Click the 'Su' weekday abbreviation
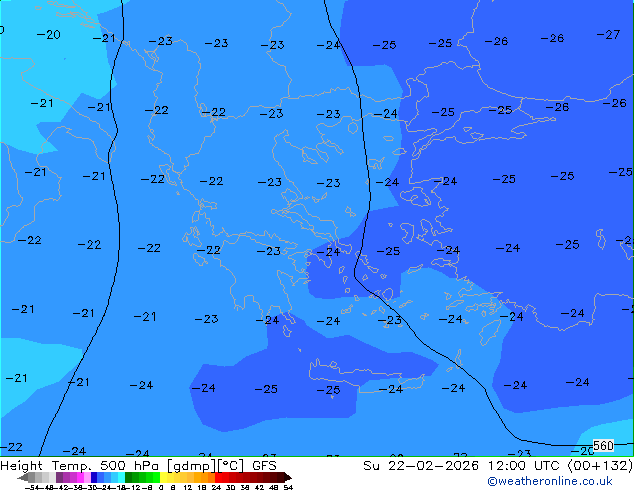 [371, 466]
